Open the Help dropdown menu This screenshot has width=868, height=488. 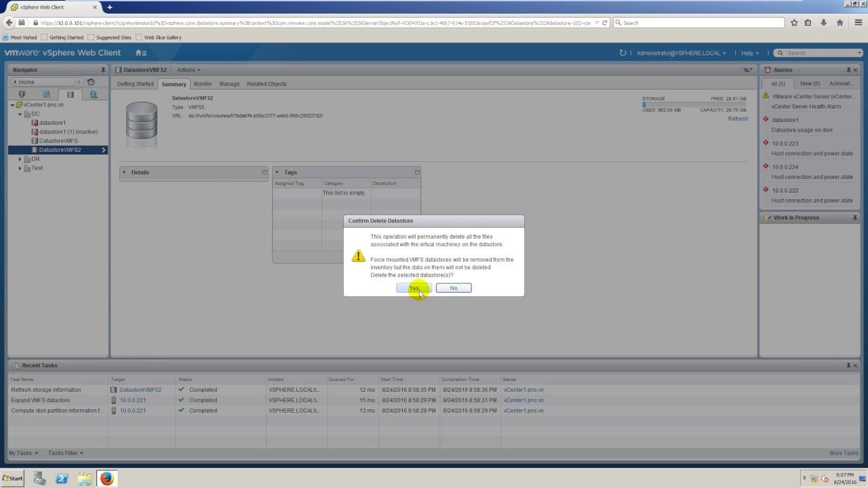(749, 53)
